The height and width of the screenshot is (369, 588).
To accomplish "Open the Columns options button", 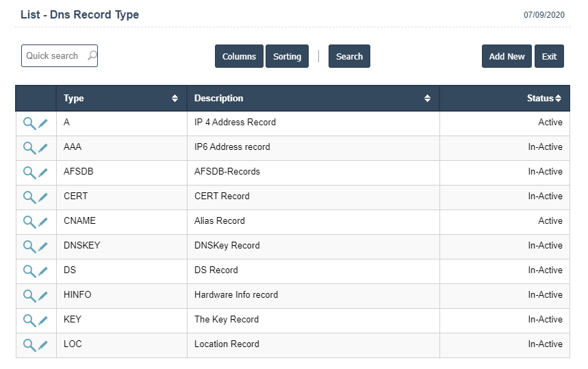I will point(239,57).
